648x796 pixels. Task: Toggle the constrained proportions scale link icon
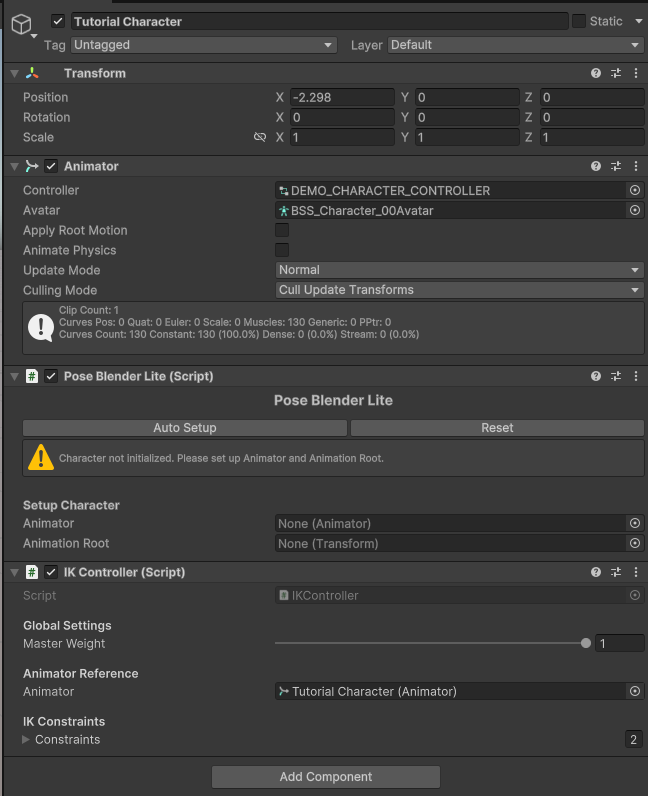260,137
